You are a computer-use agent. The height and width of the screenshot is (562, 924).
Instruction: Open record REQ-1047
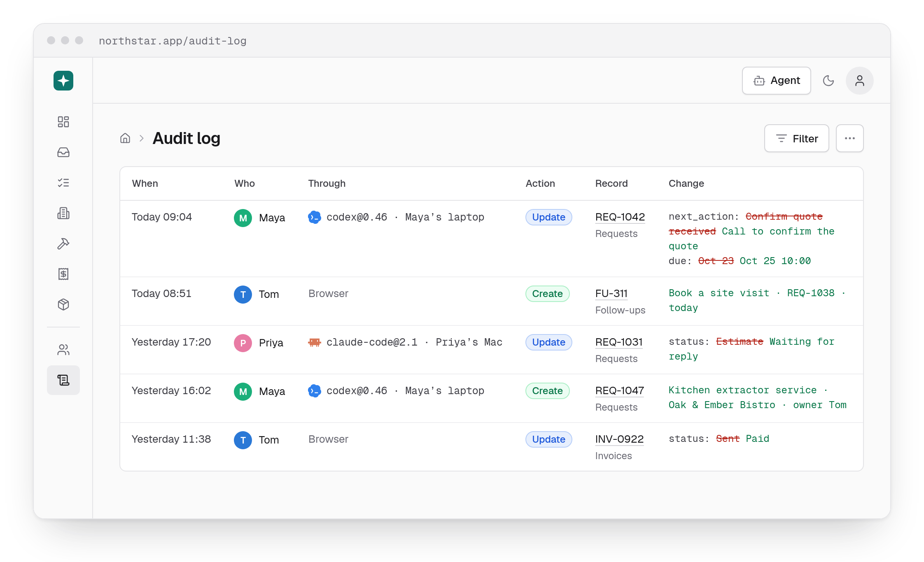(620, 390)
